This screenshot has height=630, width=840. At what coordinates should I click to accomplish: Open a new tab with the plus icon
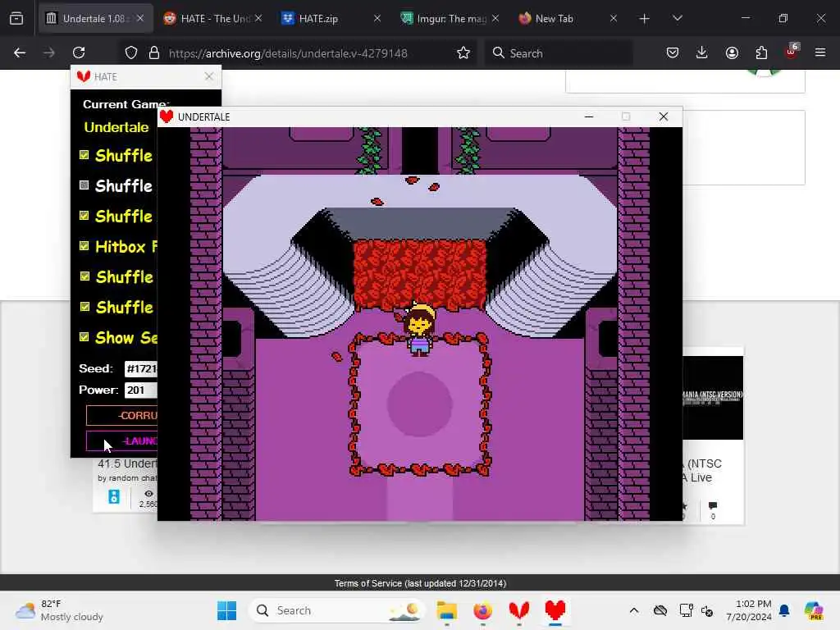pyautogui.click(x=645, y=19)
